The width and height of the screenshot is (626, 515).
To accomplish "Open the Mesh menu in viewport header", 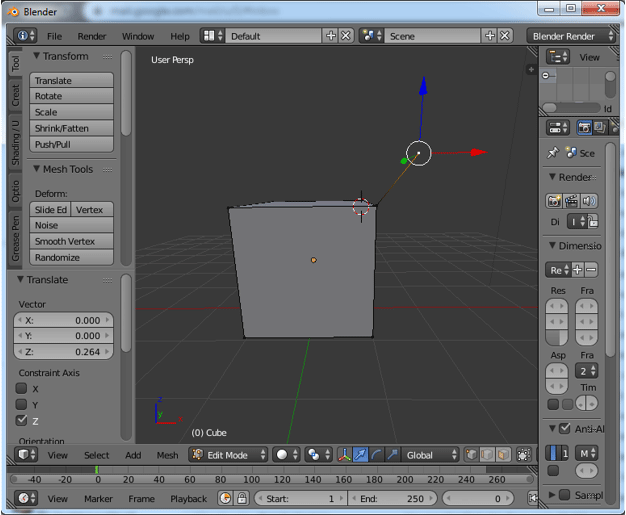I will [167, 455].
